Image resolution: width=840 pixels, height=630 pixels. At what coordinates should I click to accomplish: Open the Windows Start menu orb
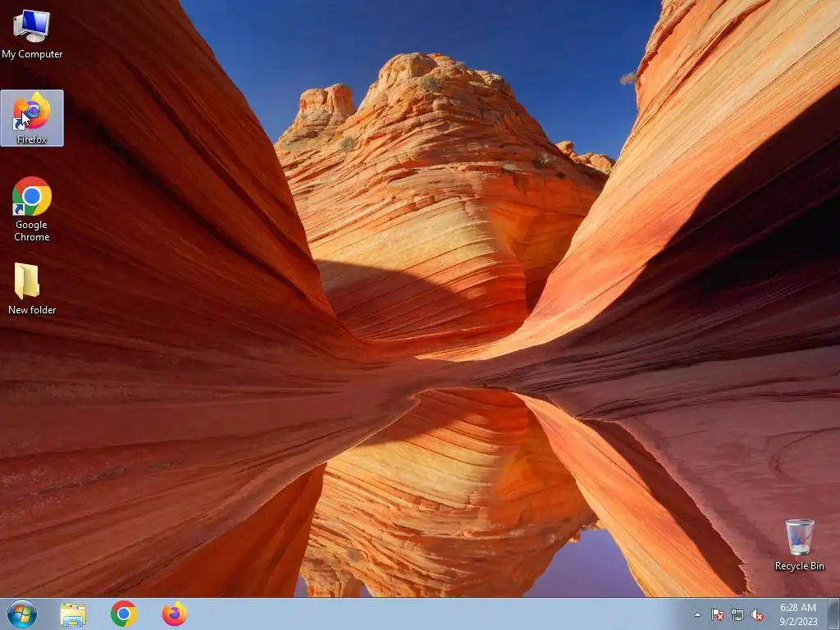(x=22, y=614)
